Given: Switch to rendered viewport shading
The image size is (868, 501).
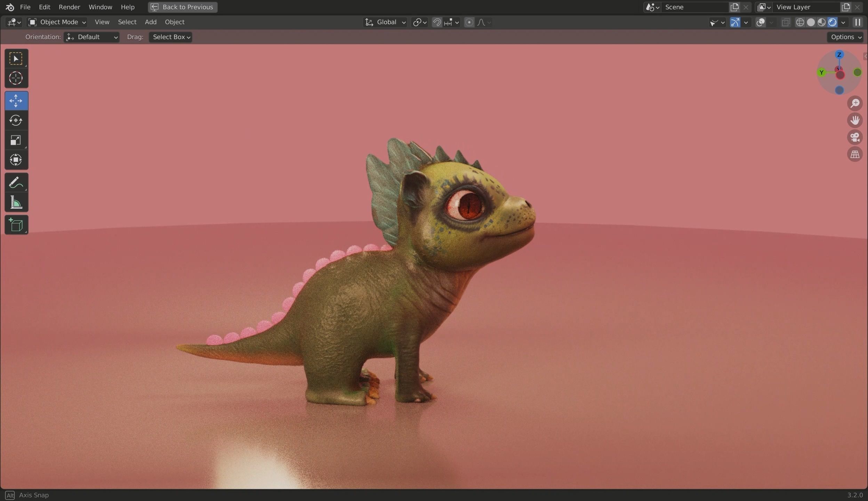Looking at the screenshot, I should pyautogui.click(x=832, y=22).
